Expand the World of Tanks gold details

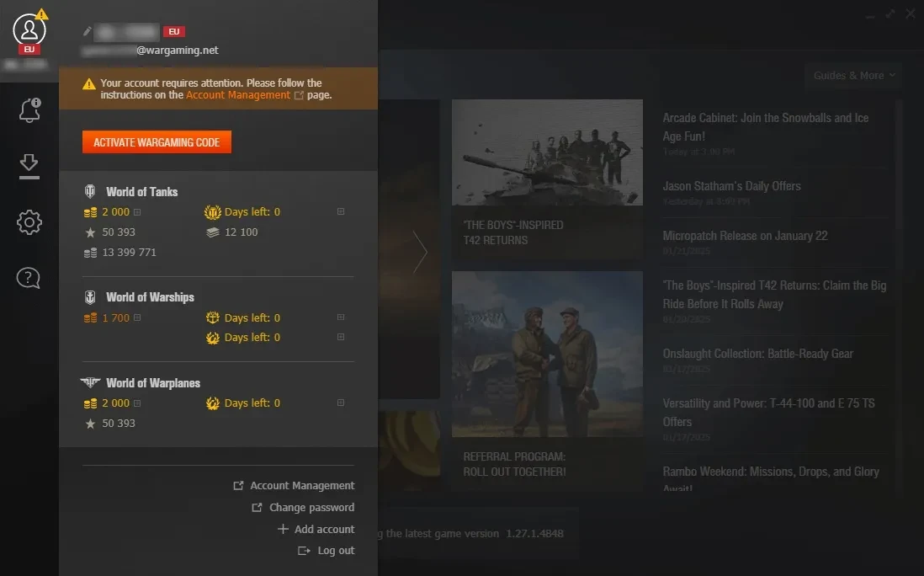(x=137, y=212)
